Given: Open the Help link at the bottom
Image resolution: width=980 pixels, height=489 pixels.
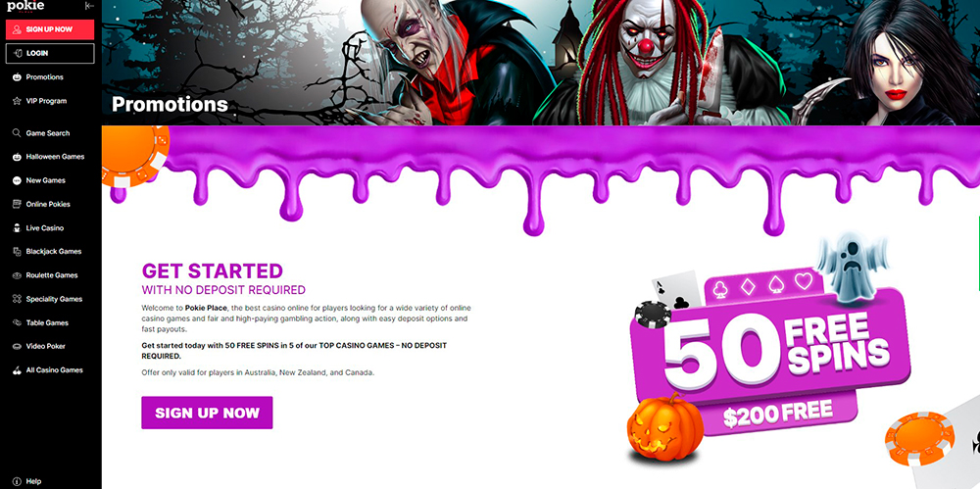Looking at the screenshot, I should click(x=26, y=481).
